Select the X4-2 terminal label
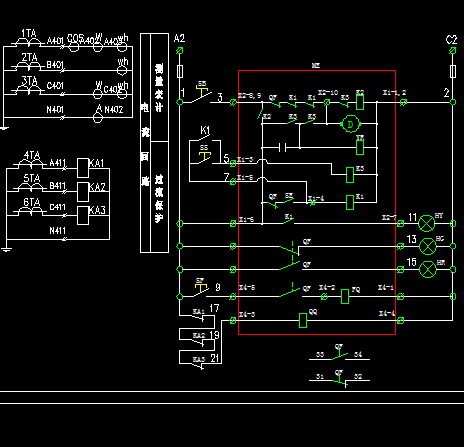Viewport: 464px width, 447px height. click(327, 287)
